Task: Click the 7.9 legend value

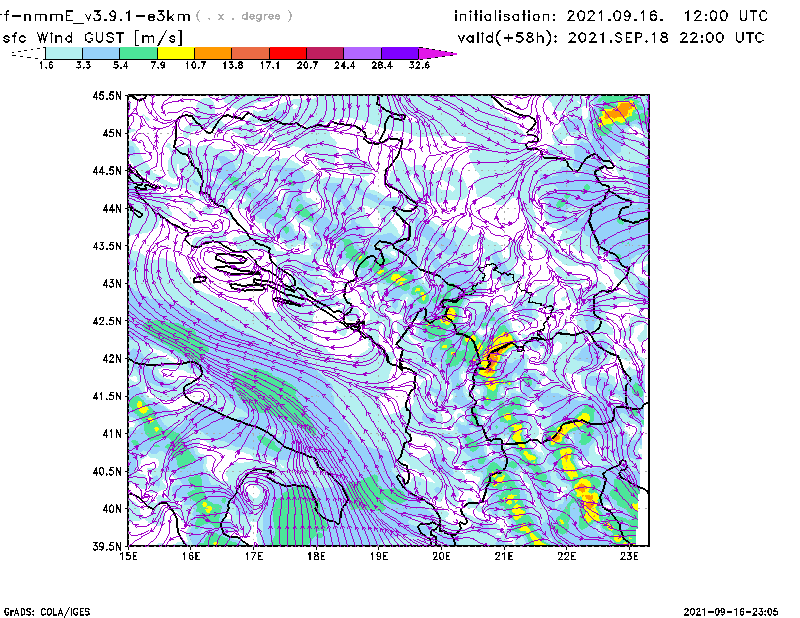Action: 158,65
